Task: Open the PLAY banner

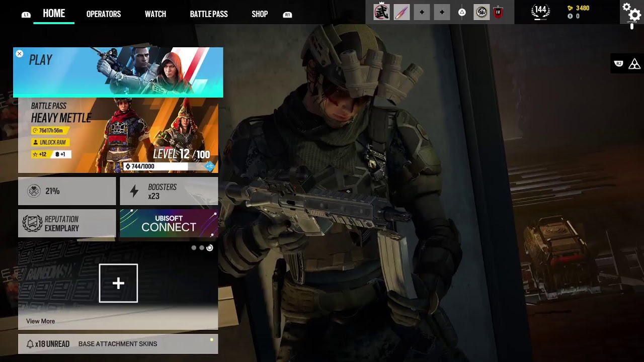Action: click(x=118, y=72)
